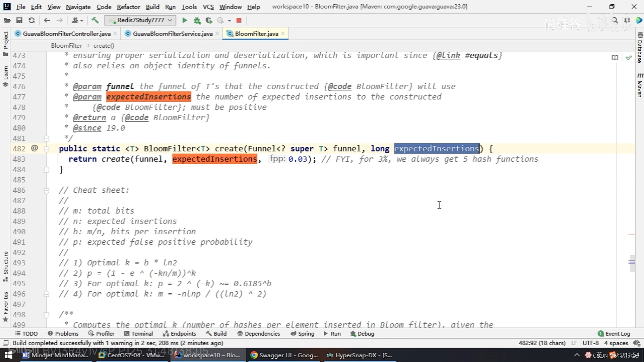Open the Learn tool window
This screenshot has height=362, width=644.
pyautogui.click(x=5, y=76)
